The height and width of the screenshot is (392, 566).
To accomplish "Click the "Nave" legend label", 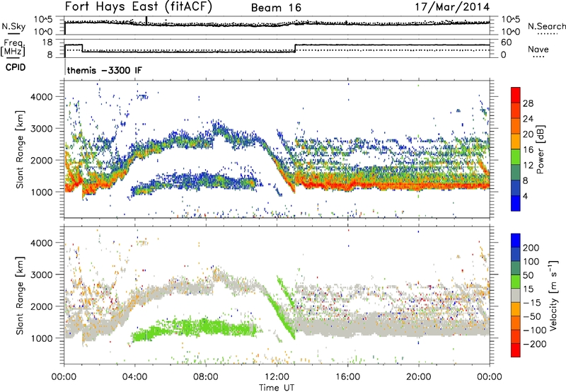I will coord(538,49).
